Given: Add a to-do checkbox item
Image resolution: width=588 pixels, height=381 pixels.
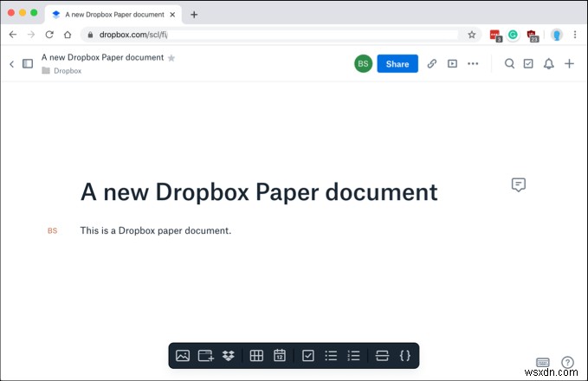Looking at the screenshot, I should [x=308, y=355].
